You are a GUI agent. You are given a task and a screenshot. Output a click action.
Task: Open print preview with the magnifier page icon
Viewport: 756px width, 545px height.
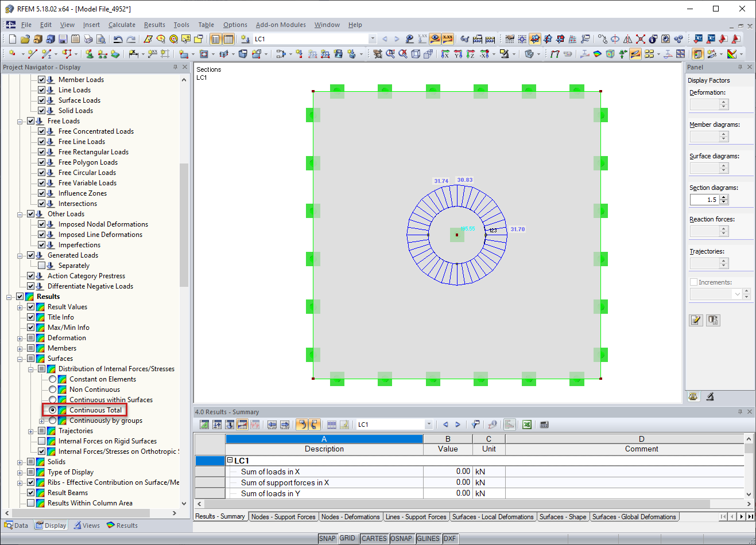(100, 39)
